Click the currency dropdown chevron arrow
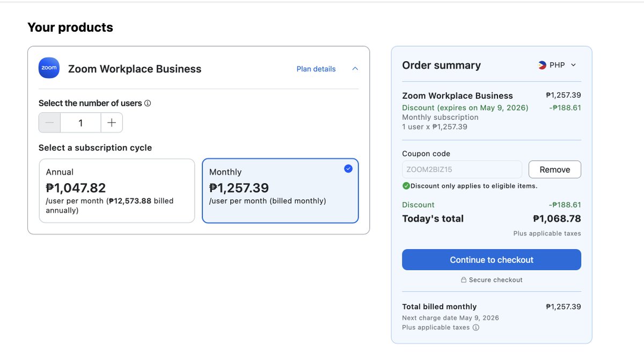 573,65
